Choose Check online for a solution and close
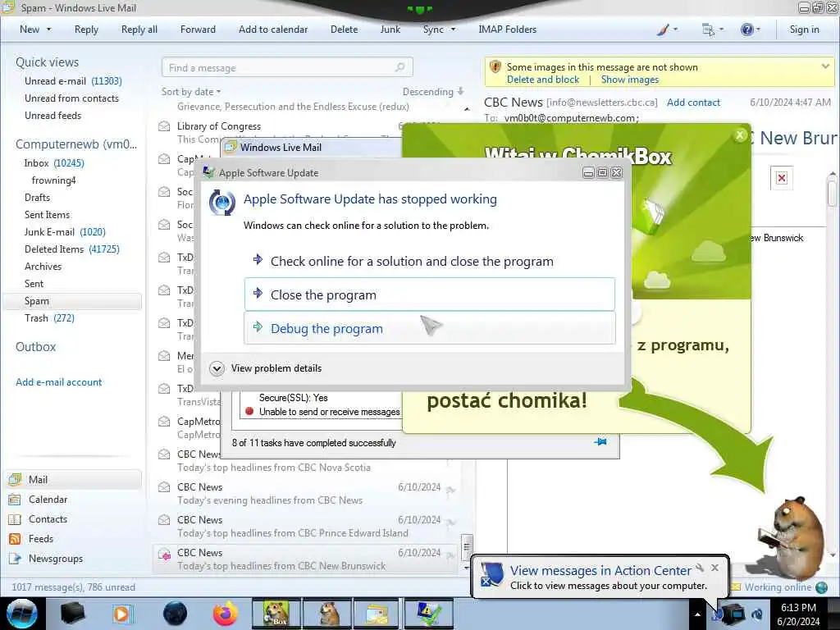This screenshot has width=840, height=630. click(430, 261)
